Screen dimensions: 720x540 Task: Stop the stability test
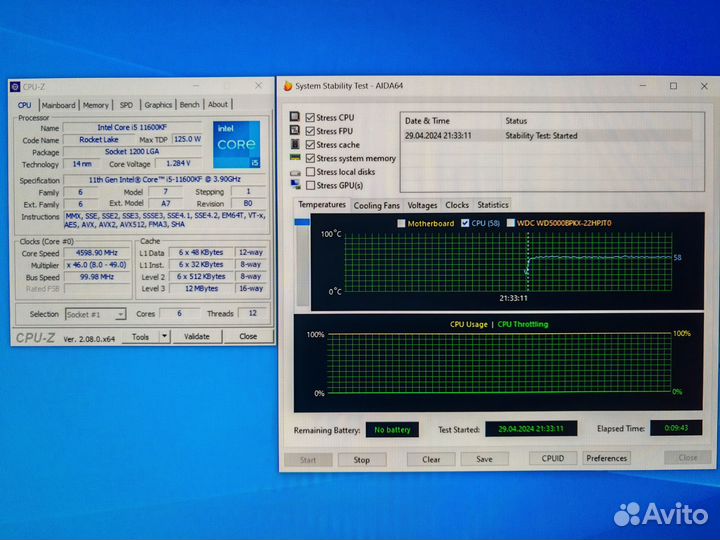(x=361, y=460)
